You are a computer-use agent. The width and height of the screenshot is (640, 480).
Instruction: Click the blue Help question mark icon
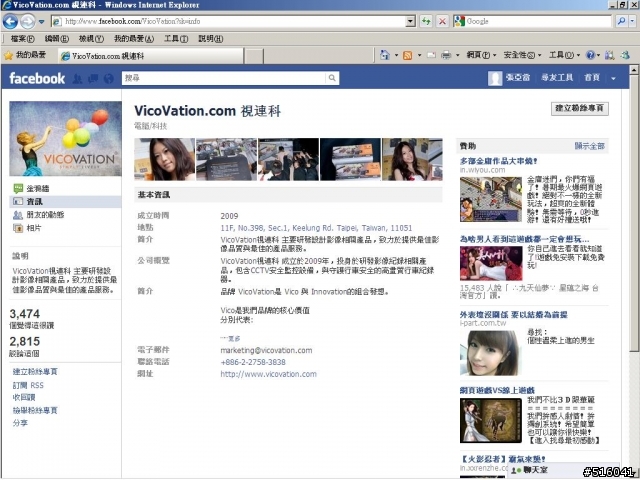(x=590, y=55)
